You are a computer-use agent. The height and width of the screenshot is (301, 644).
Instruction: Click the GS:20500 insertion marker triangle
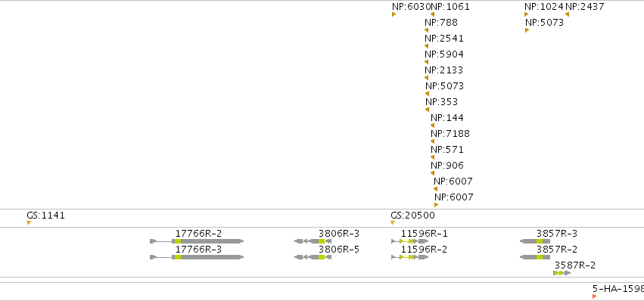tap(393, 223)
